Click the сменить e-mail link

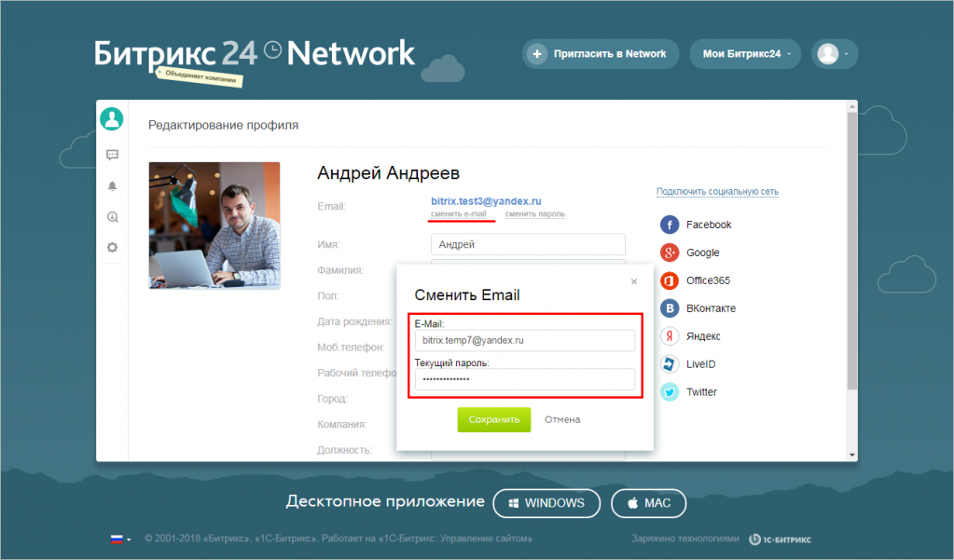[459, 214]
